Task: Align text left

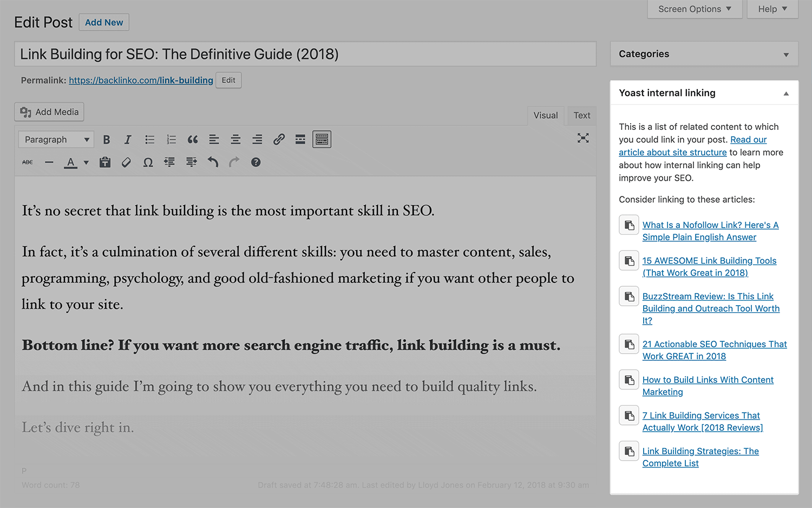Action: [214, 140]
